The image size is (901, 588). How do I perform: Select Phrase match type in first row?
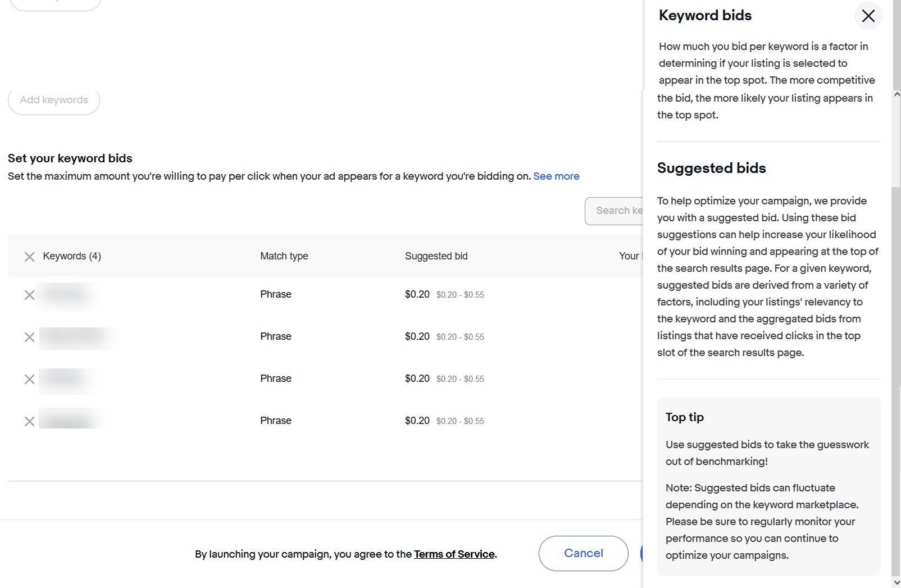pyautogui.click(x=275, y=294)
